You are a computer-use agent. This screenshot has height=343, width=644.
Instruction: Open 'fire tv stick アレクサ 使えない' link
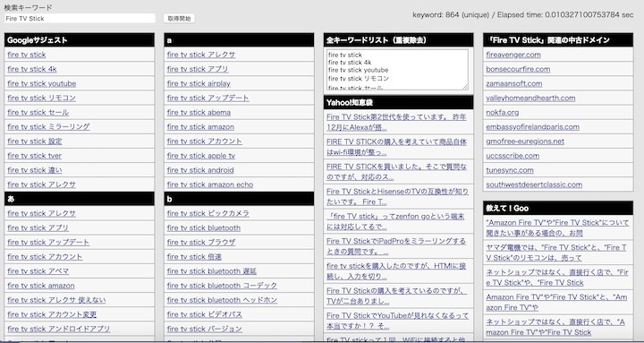tap(56, 300)
